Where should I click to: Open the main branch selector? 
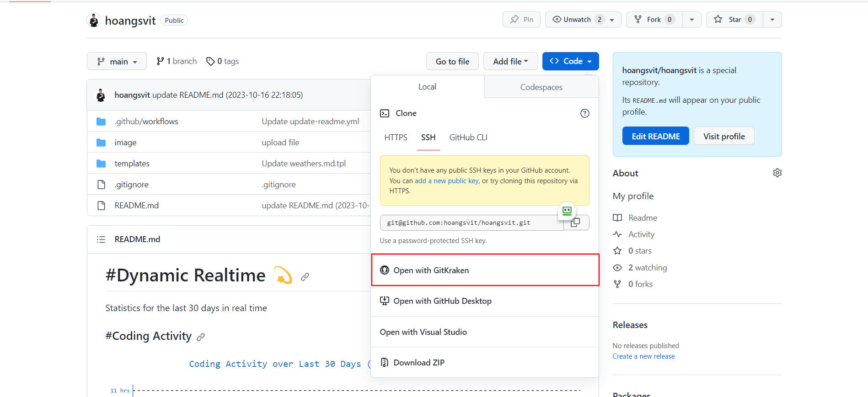coord(117,61)
